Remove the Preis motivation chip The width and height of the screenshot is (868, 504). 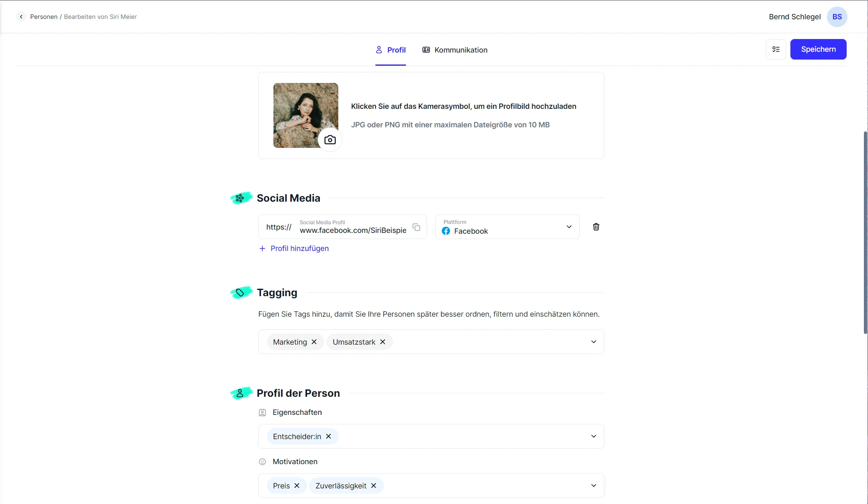pyautogui.click(x=297, y=486)
